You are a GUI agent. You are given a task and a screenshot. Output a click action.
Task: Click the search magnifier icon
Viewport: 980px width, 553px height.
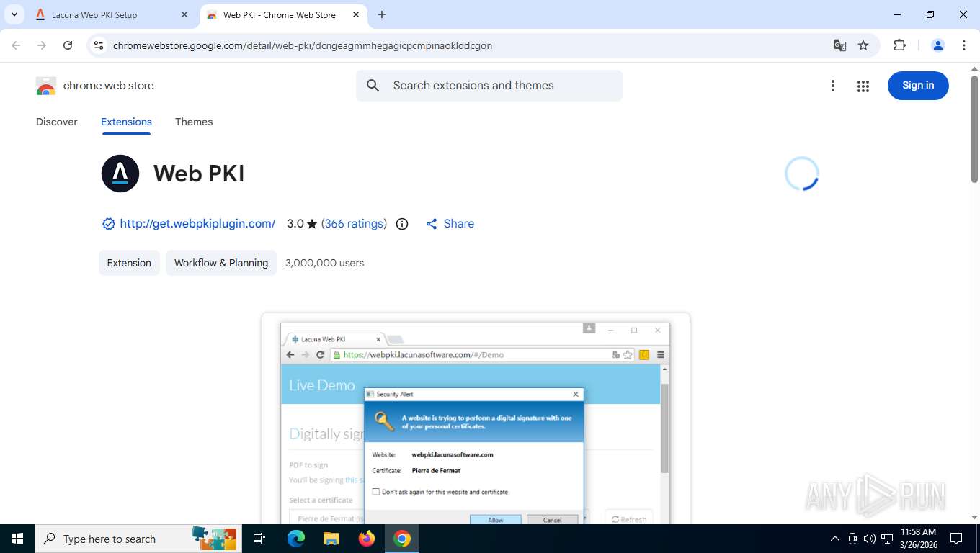click(x=373, y=86)
